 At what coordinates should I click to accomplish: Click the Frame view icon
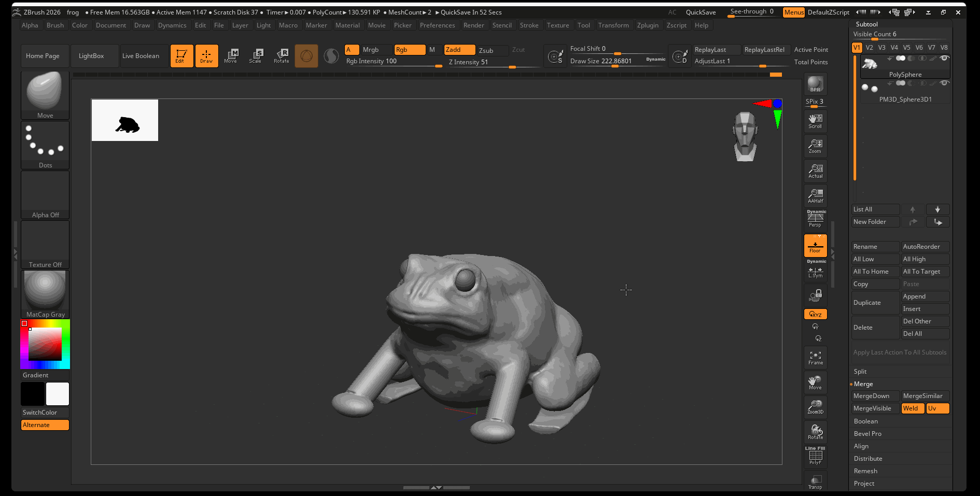tap(815, 358)
